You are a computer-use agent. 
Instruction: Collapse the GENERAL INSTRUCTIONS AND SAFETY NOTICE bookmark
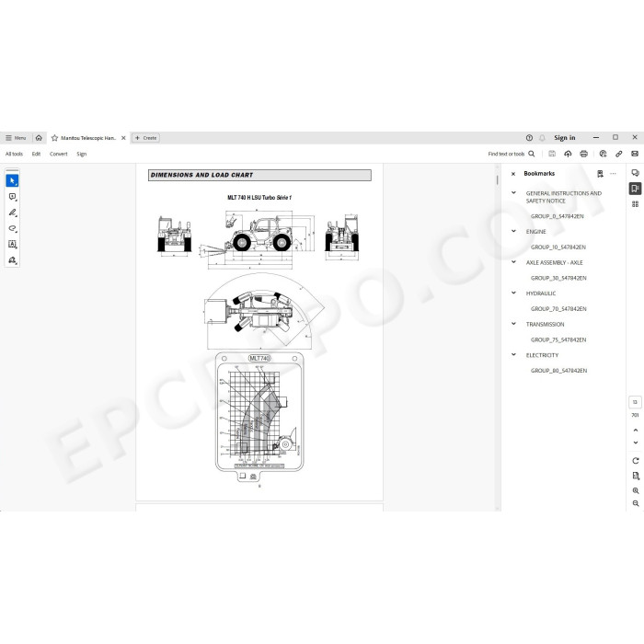click(x=513, y=192)
